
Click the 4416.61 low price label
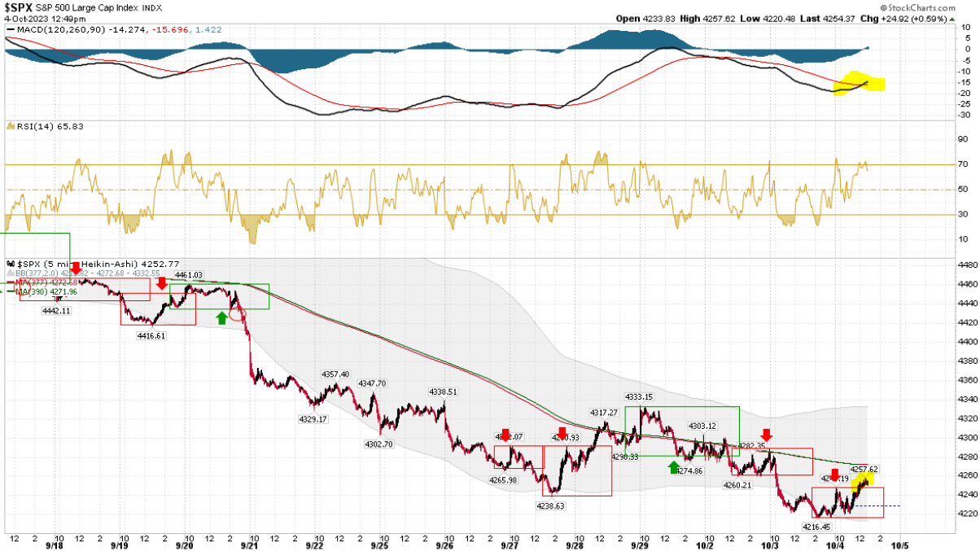point(151,335)
